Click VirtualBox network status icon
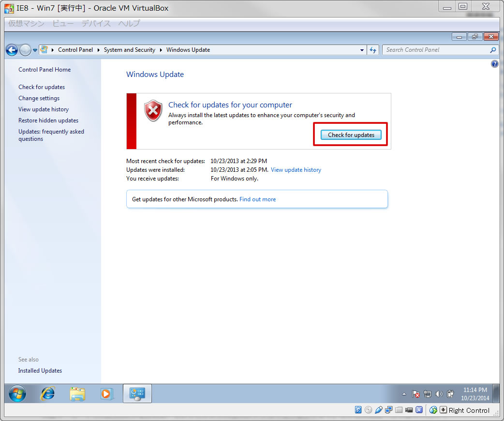 [388, 410]
